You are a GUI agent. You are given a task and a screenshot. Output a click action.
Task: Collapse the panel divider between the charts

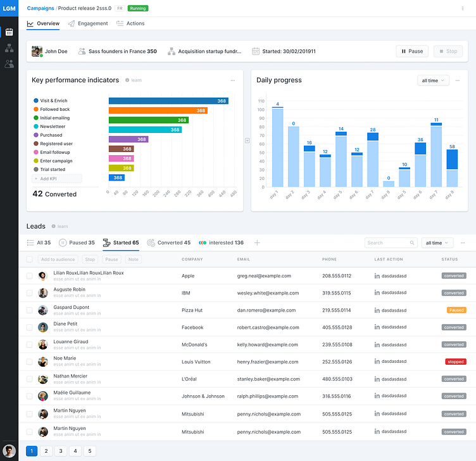click(x=247, y=141)
